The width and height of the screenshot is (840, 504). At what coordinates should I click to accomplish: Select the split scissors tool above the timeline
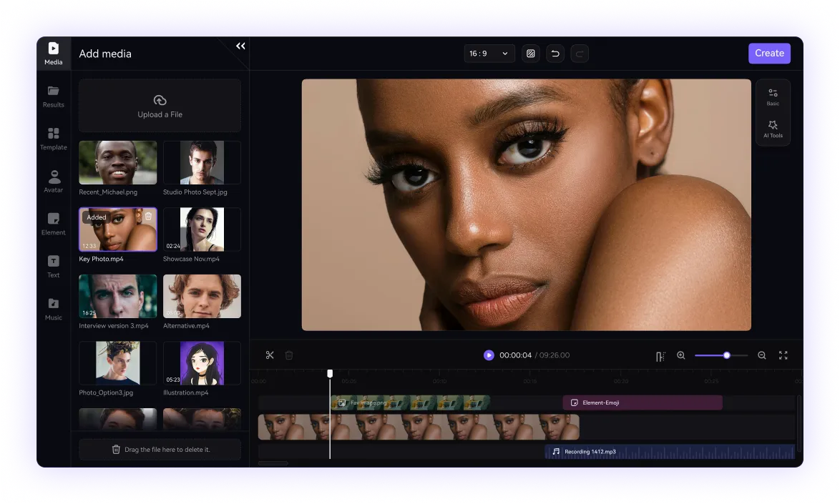click(x=270, y=355)
